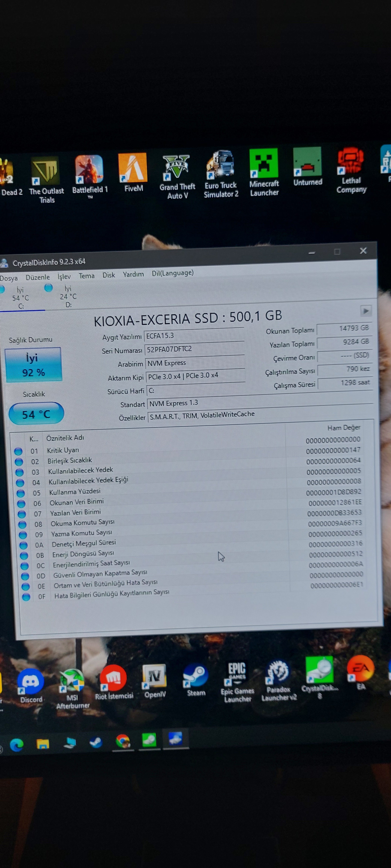Click the İyi 92 % health status button

click(x=33, y=365)
